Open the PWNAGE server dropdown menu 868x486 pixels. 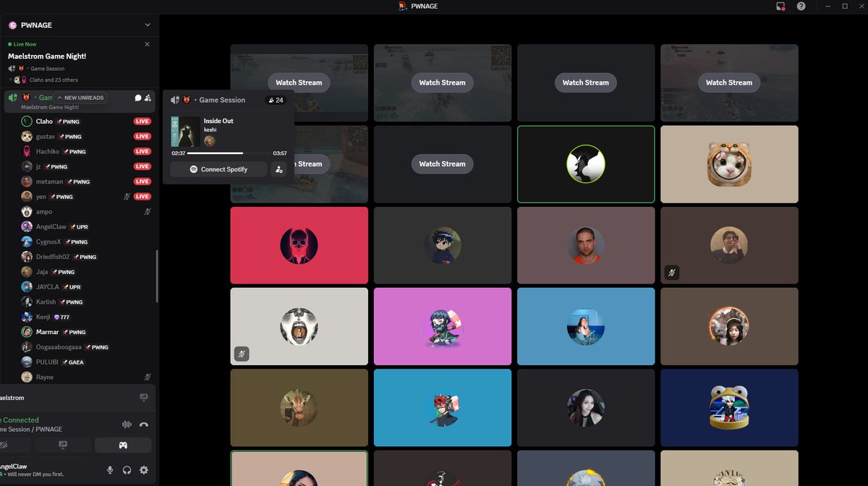(148, 25)
